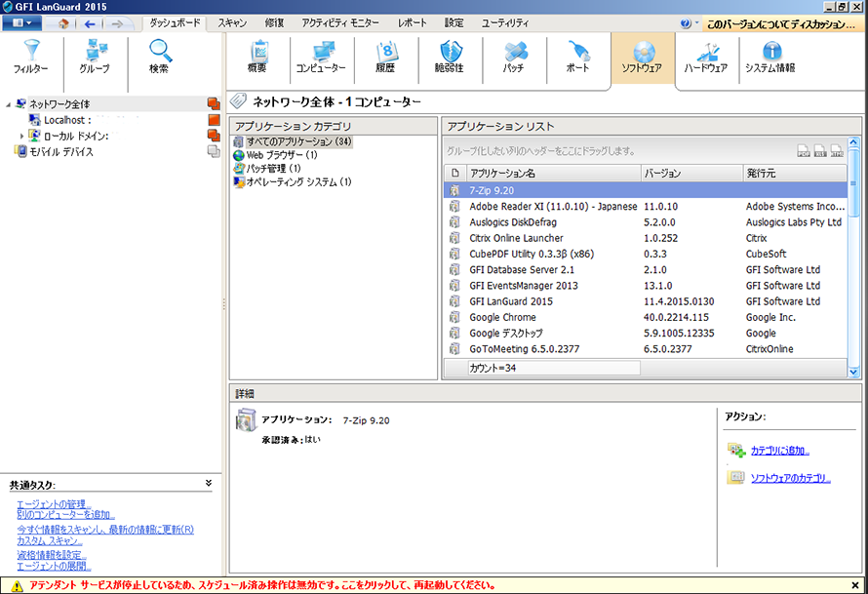The image size is (868, 594).
Task: Select Web ブラウザー (1) category
Action: tap(282, 155)
